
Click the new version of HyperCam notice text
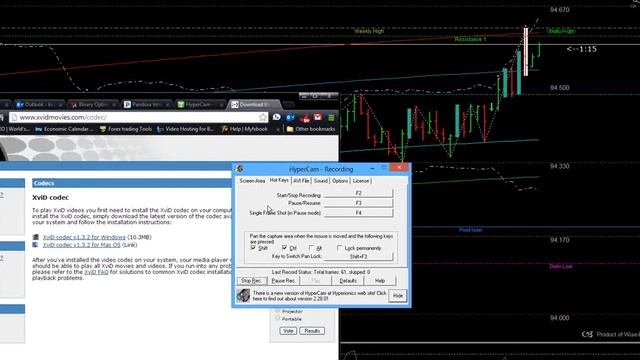(320, 296)
